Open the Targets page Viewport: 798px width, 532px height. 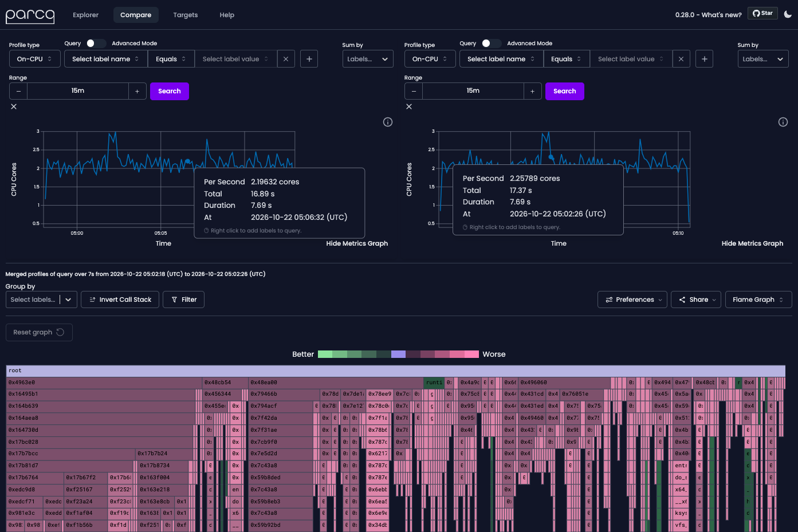pyautogui.click(x=186, y=15)
